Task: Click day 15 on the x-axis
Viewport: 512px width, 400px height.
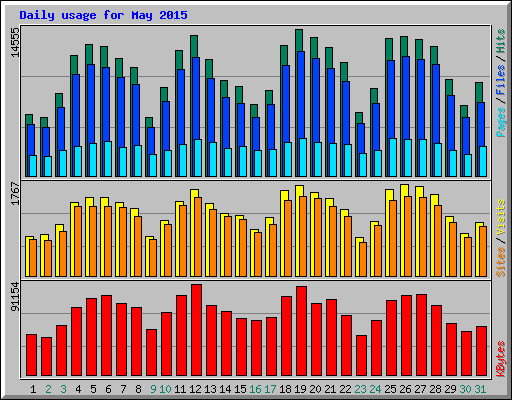Action: pyautogui.click(x=240, y=389)
